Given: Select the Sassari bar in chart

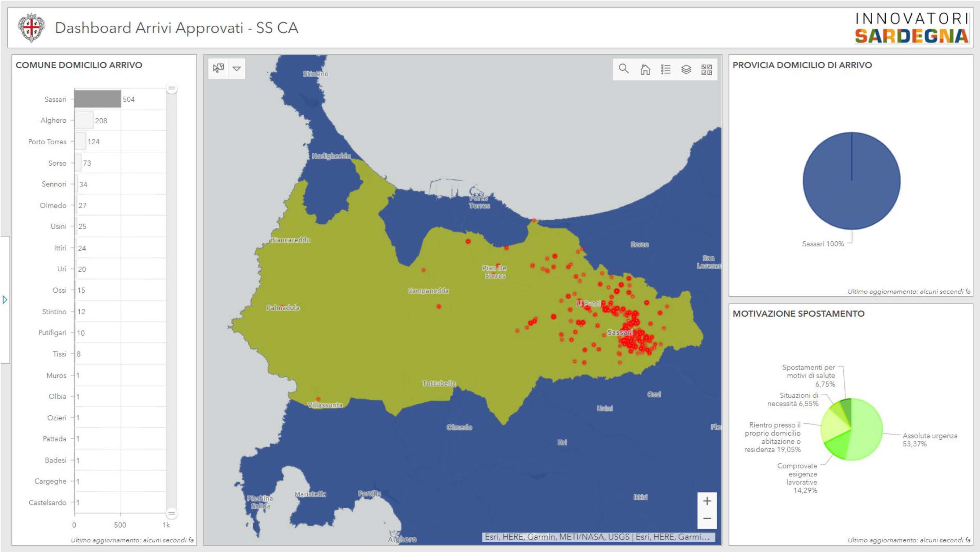Looking at the screenshot, I should coord(97,99).
